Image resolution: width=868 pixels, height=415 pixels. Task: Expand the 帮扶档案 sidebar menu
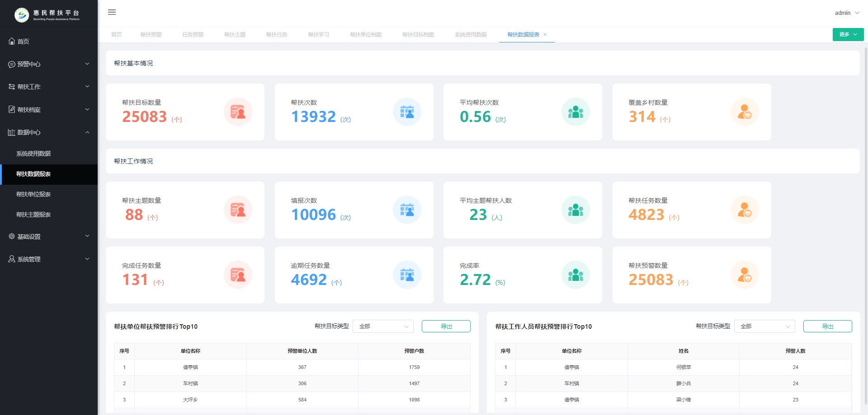49,110
